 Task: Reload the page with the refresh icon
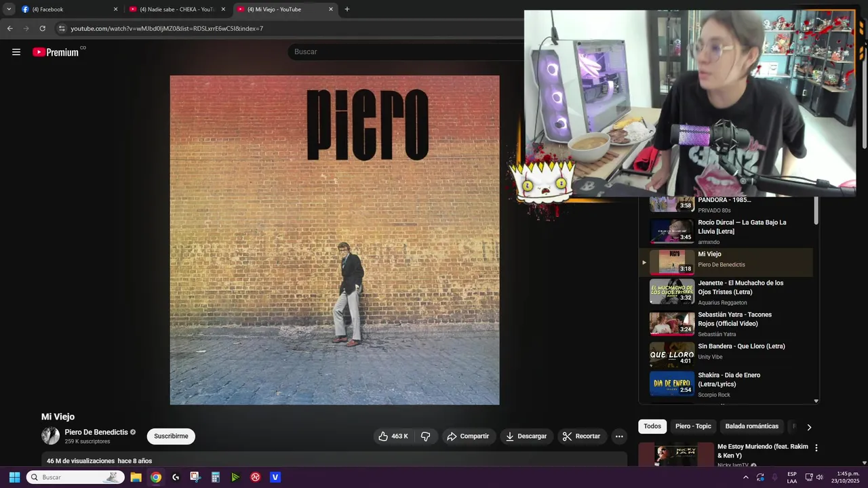pyautogui.click(x=42, y=28)
